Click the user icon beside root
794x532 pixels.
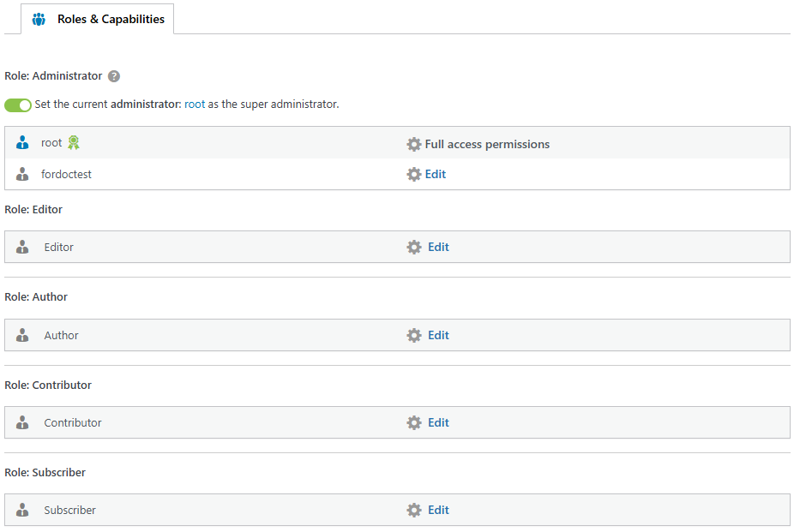[22, 143]
